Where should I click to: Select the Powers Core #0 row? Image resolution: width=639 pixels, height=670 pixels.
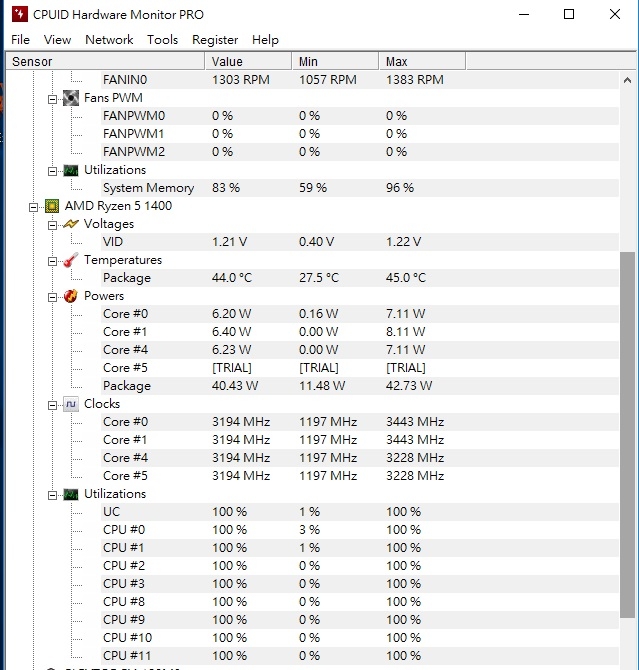(x=359, y=314)
